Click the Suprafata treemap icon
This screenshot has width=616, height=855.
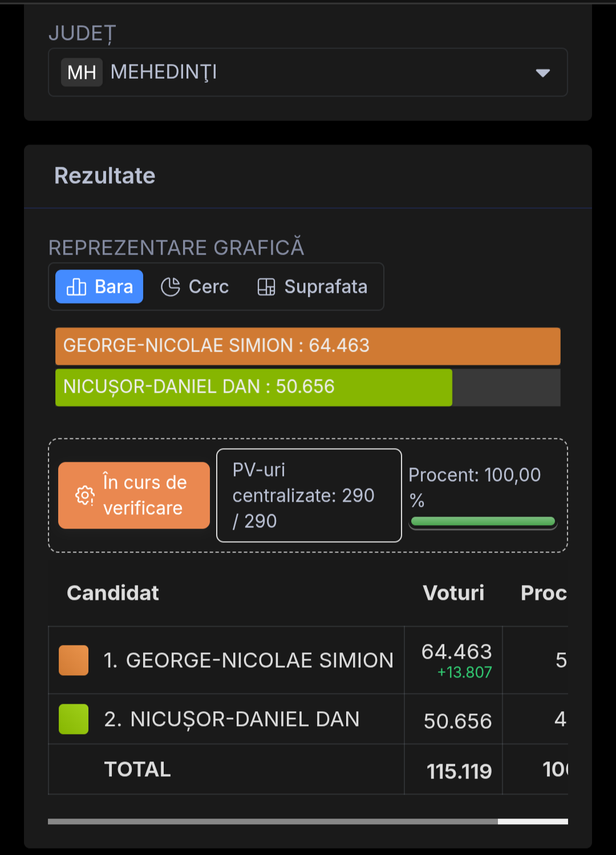click(266, 287)
